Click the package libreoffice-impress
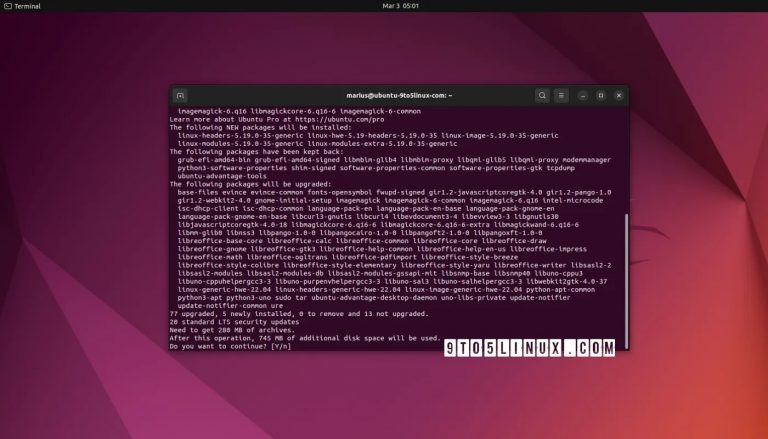The width and height of the screenshot is (768, 439). 548,249
